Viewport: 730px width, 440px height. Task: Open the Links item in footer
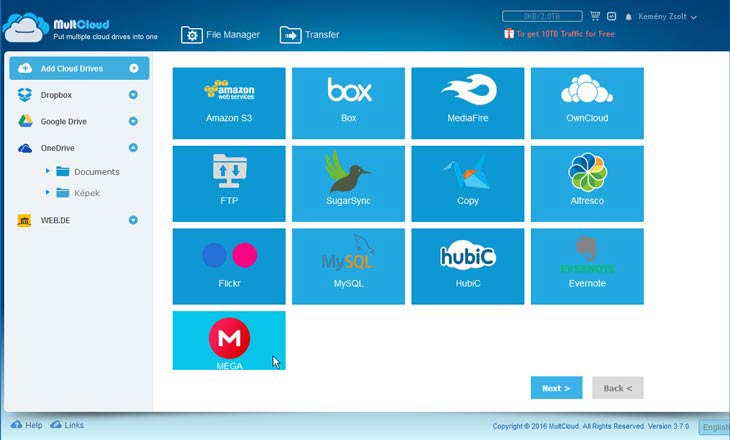click(68, 425)
